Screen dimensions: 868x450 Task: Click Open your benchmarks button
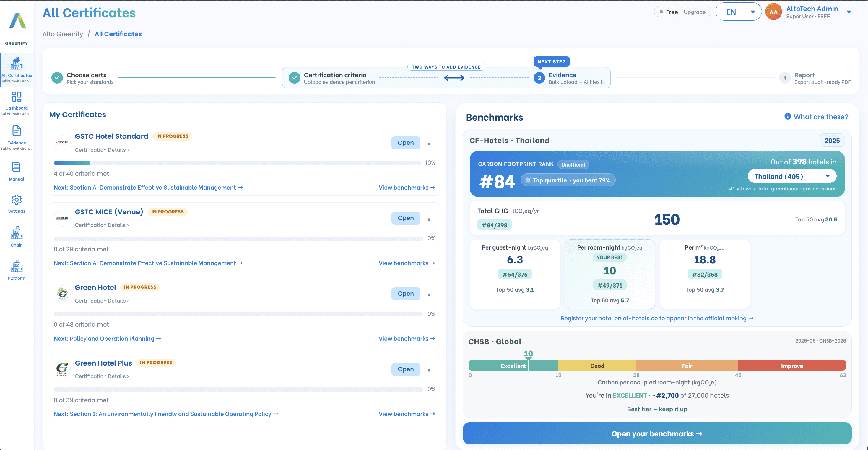pyautogui.click(x=657, y=433)
